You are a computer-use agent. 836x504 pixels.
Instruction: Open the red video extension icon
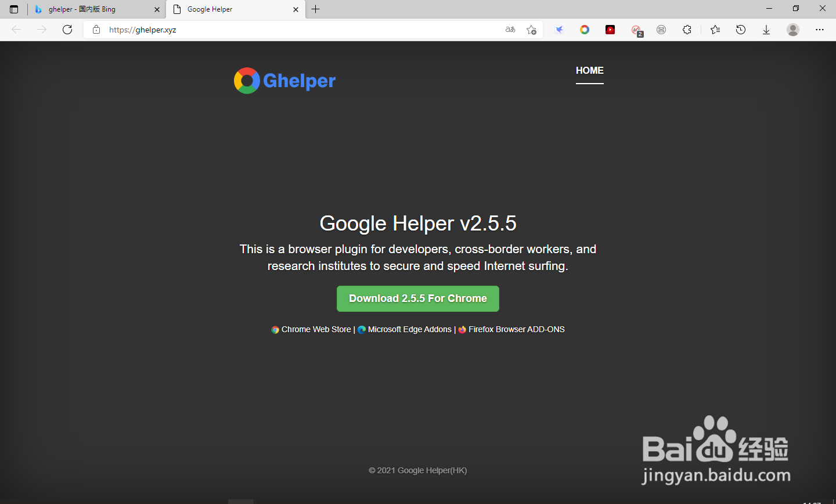[610, 30]
